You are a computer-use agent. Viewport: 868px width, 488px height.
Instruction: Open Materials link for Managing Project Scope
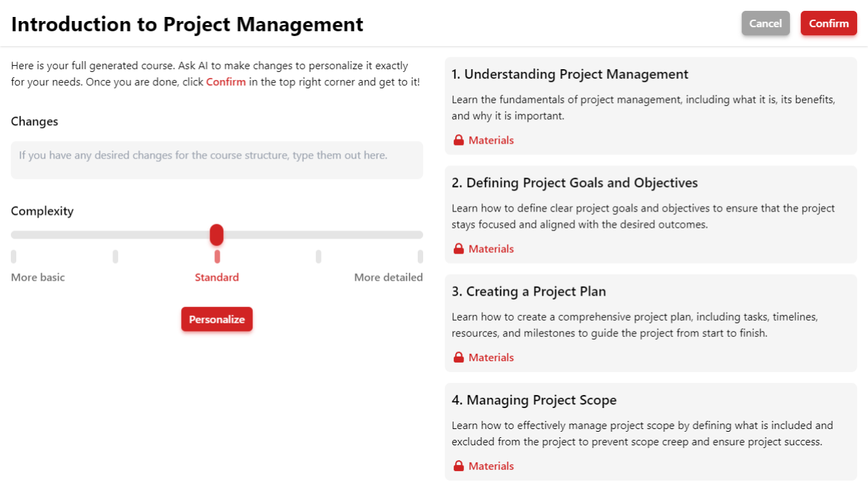pyautogui.click(x=491, y=466)
